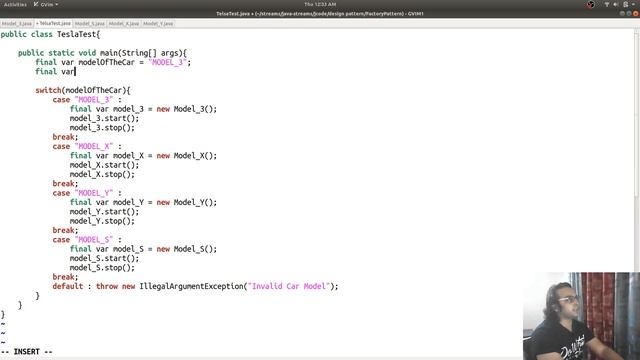Close the GVim window
Viewport: 640px width, 360px height.
(x=636, y=13)
